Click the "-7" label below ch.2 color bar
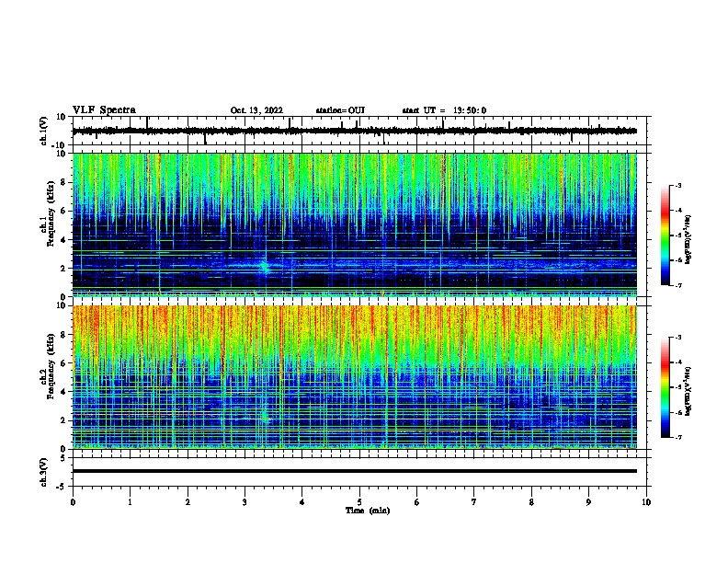728x563 pixels. pyautogui.click(x=677, y=438)
